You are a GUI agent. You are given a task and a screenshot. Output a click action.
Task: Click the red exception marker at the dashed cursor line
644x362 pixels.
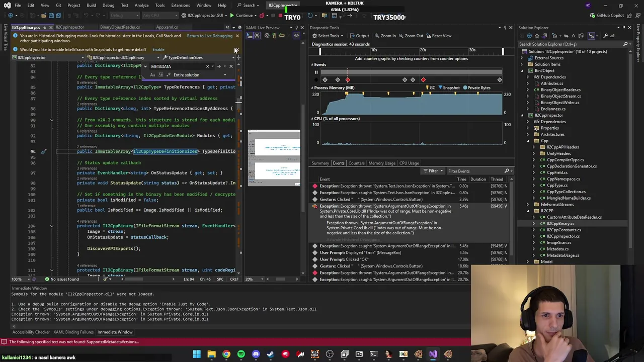(348, 80)
